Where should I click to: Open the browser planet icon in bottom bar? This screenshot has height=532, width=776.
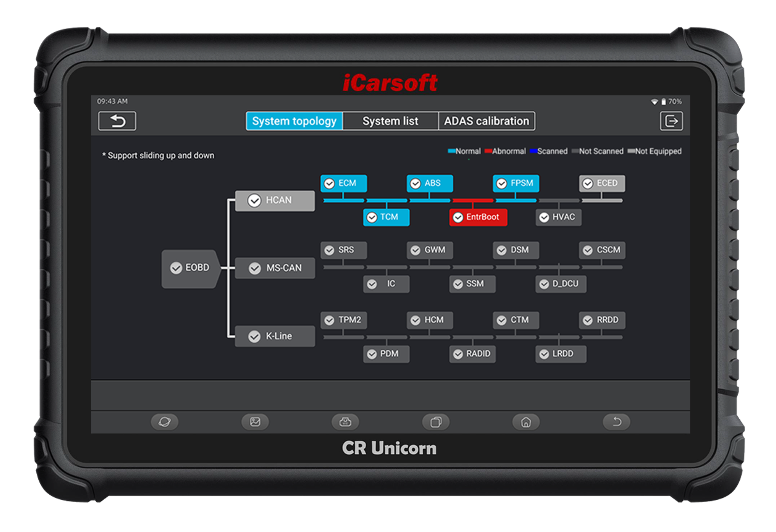click(165, 422)
